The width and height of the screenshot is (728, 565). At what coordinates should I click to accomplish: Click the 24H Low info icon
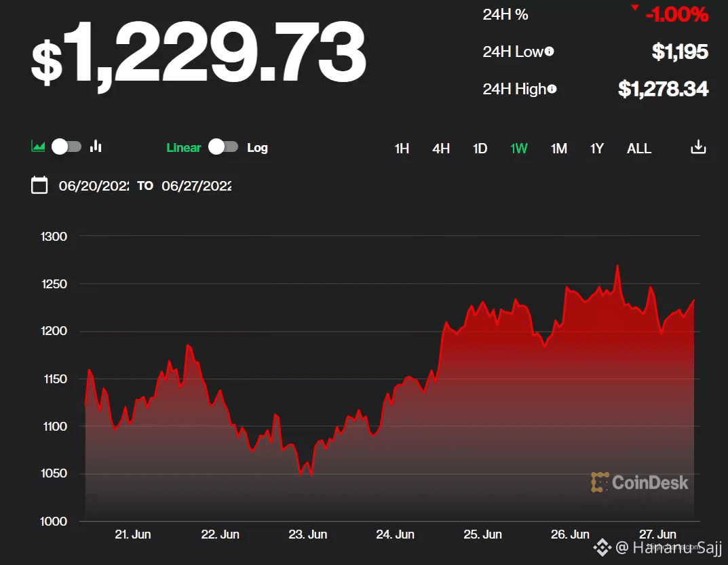coord(550,51)
